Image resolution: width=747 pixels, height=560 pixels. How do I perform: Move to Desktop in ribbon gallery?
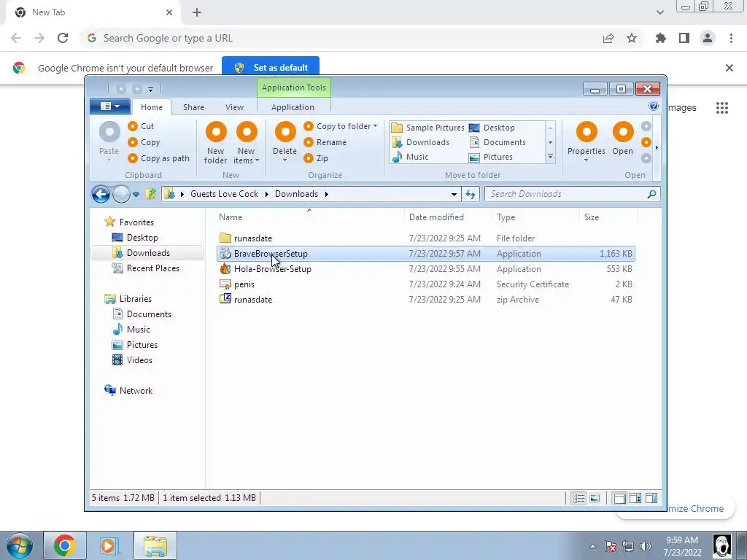[492, 128]
